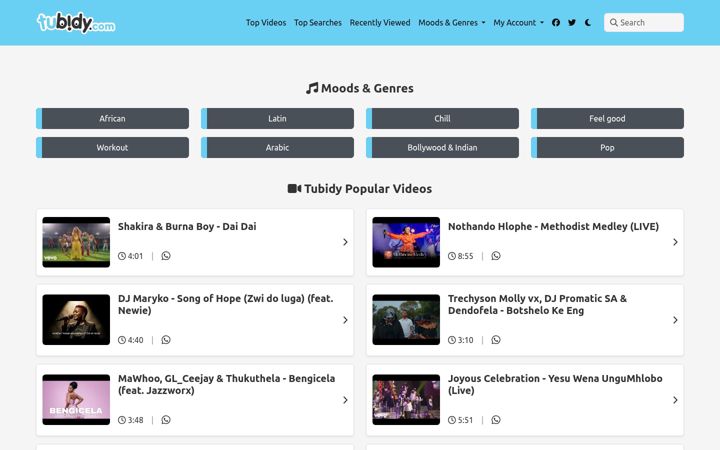Click the Search input field
Viewport: 720px width, 450px height.
click(644, 22)
